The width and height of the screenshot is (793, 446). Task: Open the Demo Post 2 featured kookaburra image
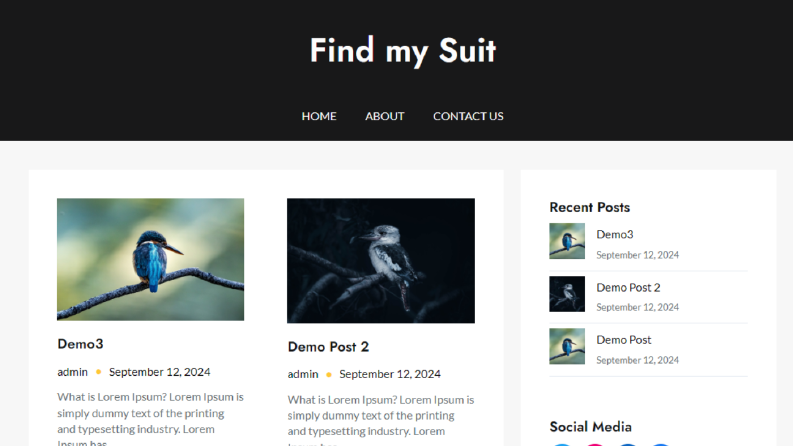[381, 260]
